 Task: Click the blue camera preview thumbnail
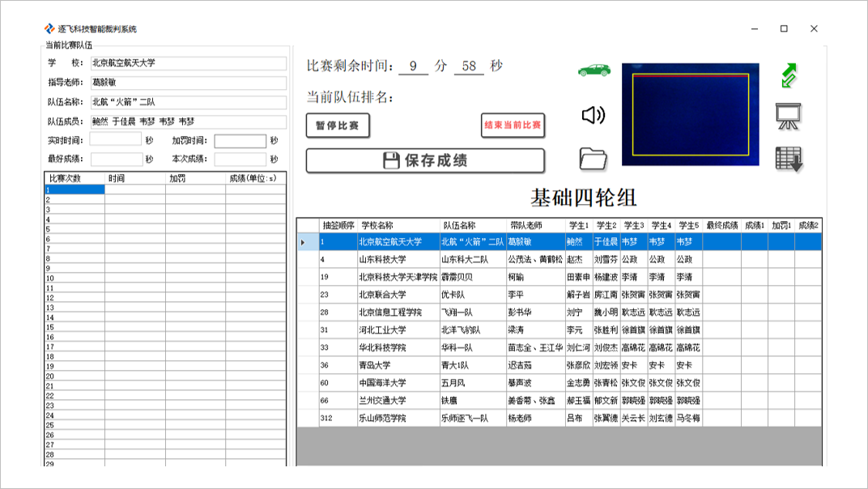pyautogui.click(x=691, y=114)
